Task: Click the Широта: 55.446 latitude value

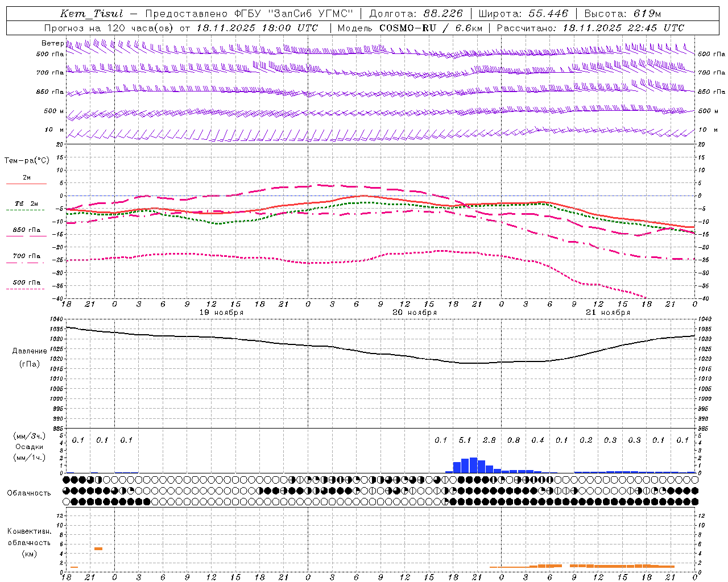Action: click(523, 14)
